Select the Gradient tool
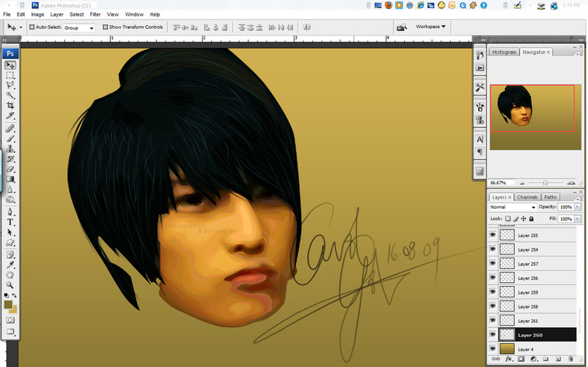Screen dimensions: 588x367 pyautogui.click(x=10, y=179)
